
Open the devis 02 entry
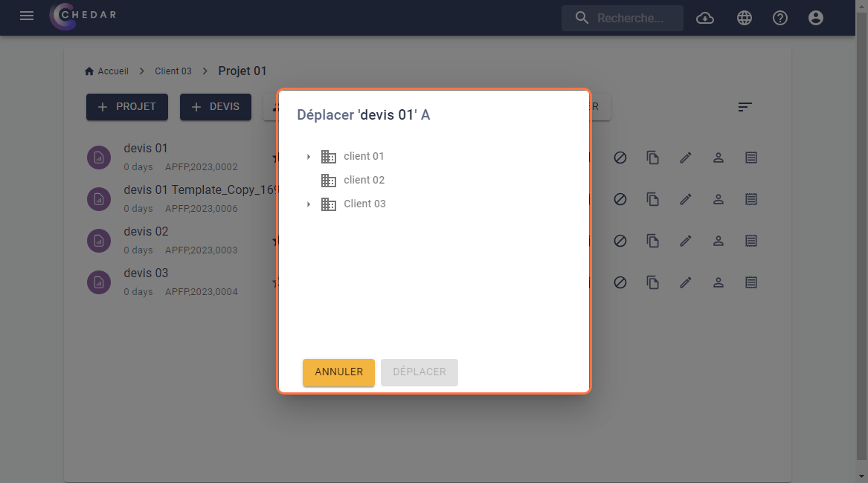click(x=146, y=232)
